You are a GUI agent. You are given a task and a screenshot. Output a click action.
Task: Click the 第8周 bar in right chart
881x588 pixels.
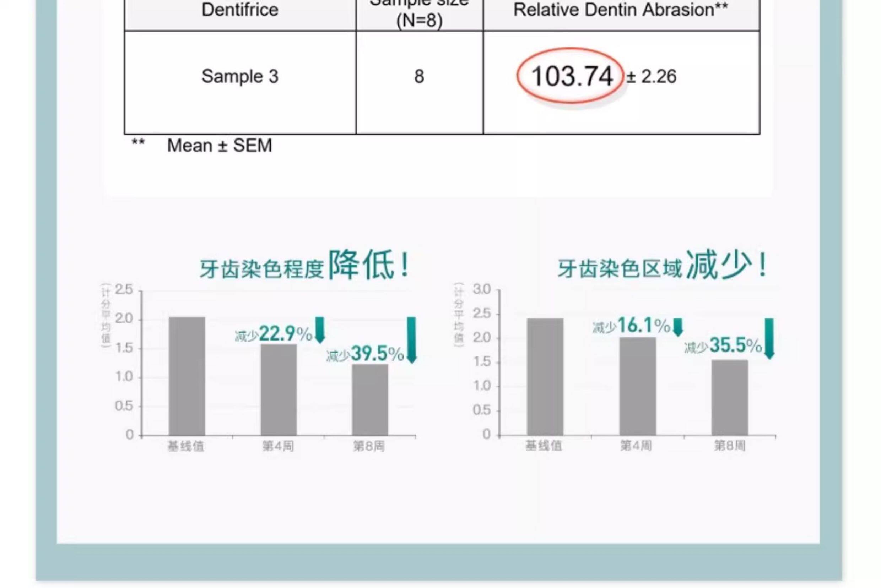coord(729,397)
